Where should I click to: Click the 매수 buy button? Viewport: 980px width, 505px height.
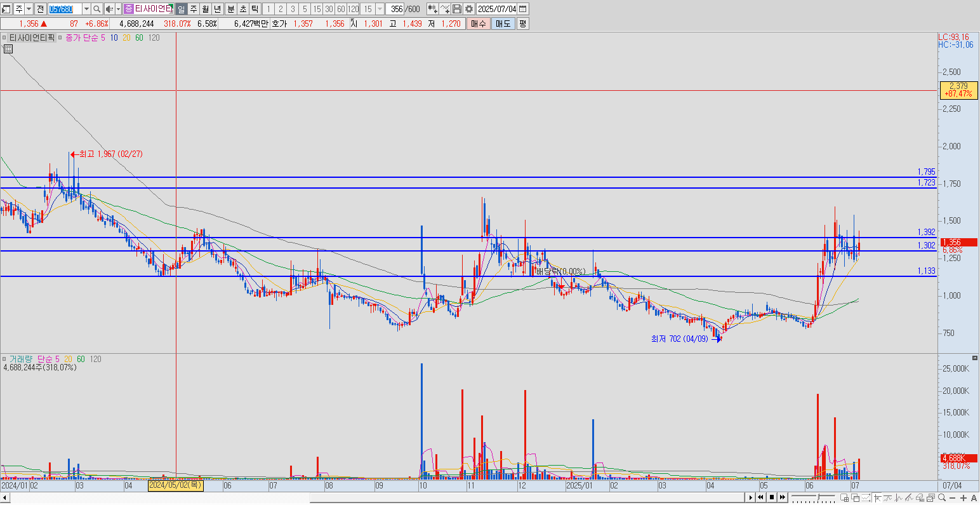(478, 24)
